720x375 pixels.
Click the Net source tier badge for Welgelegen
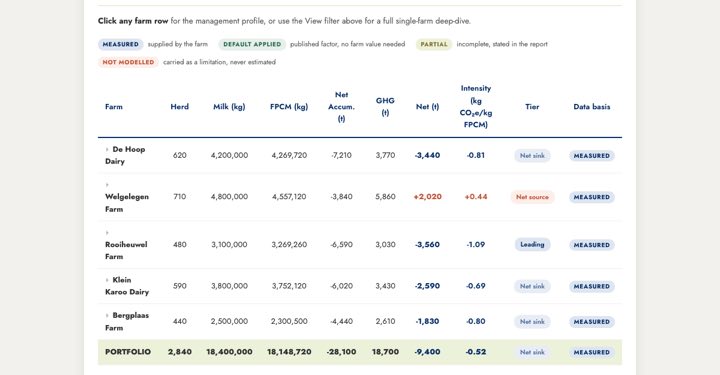(532, 197)
